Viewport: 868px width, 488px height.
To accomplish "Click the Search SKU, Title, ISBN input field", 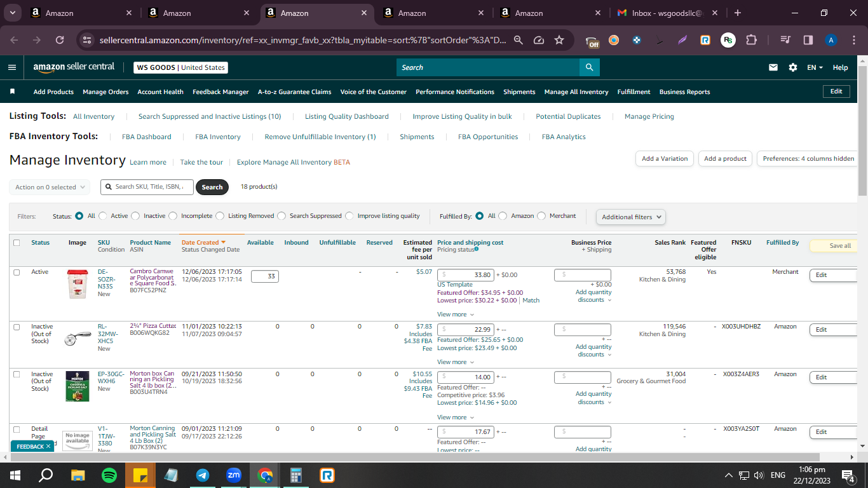I will click(x=147, y=187).
